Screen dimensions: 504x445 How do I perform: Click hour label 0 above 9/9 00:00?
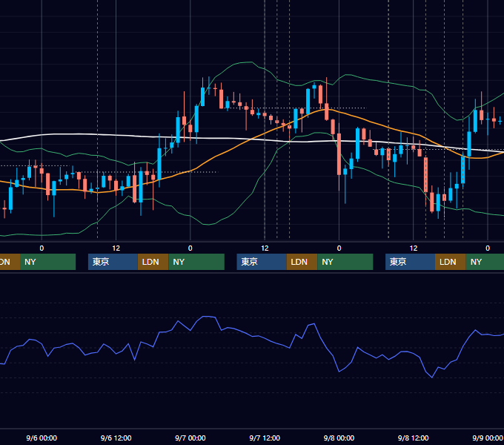click(488, 248)
